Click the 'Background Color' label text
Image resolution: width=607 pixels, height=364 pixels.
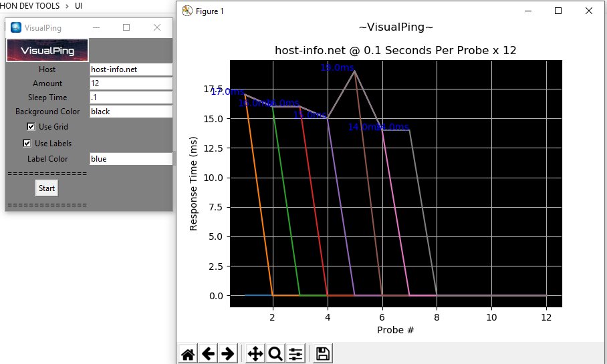[47, 112]
